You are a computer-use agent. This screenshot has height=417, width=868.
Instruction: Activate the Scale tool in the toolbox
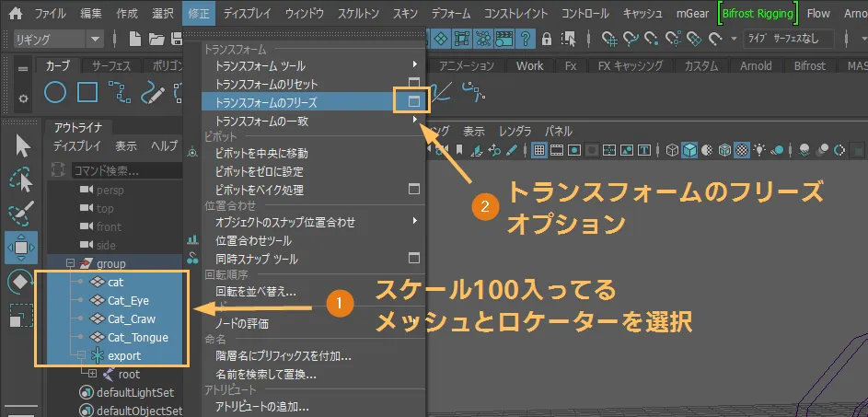[21, 316]
